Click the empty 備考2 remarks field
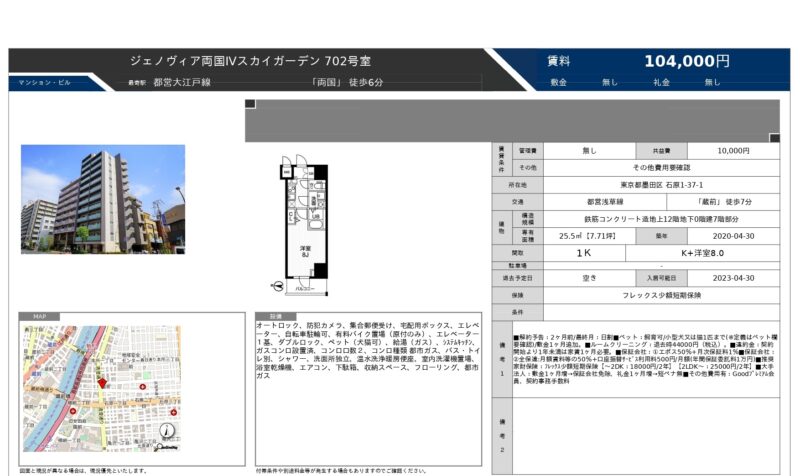 (x=646, y=436)
